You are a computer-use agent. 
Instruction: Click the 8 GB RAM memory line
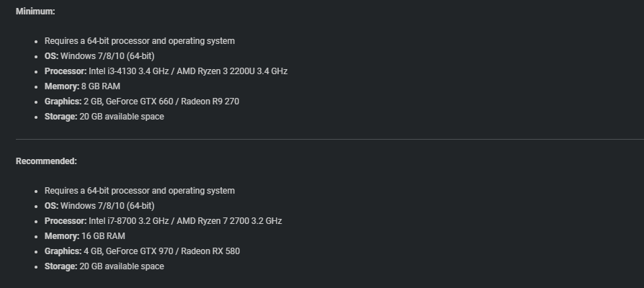pyautogui.click(x=82, y=86)
